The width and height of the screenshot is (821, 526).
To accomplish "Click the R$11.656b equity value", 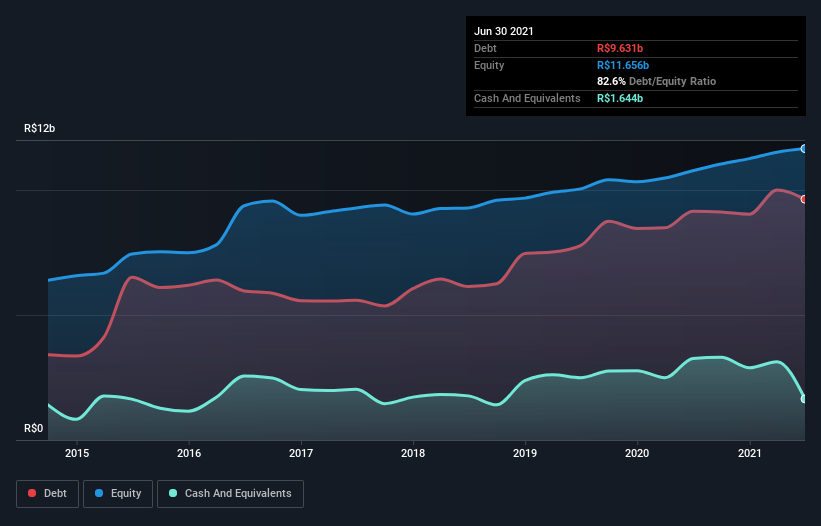I will pyautogui.click(x=623, y=65).
